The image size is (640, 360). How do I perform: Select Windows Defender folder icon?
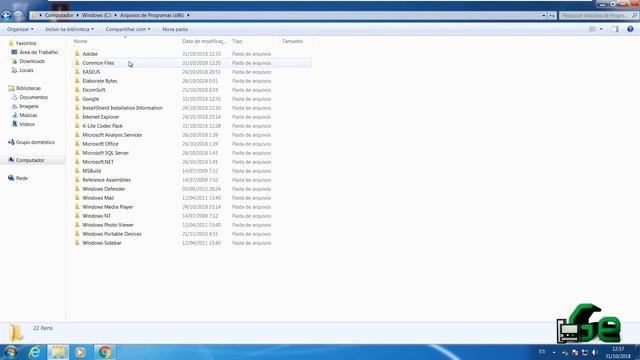click(77, 188)
